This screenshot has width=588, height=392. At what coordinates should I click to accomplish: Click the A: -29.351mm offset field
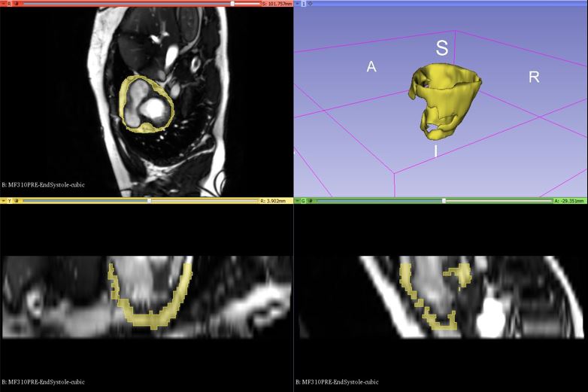[570, 201]
